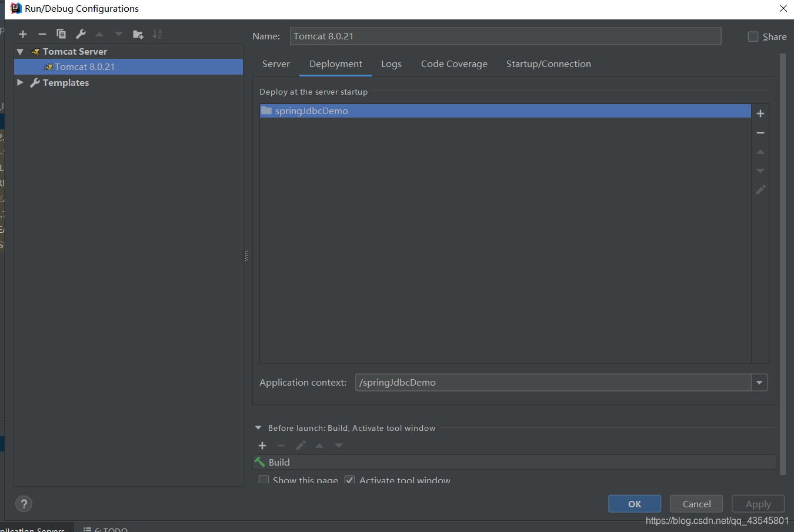Select Tomcat 8.0.21 configuration
Viewport: 794px width, 532px height.
[128, 67]
